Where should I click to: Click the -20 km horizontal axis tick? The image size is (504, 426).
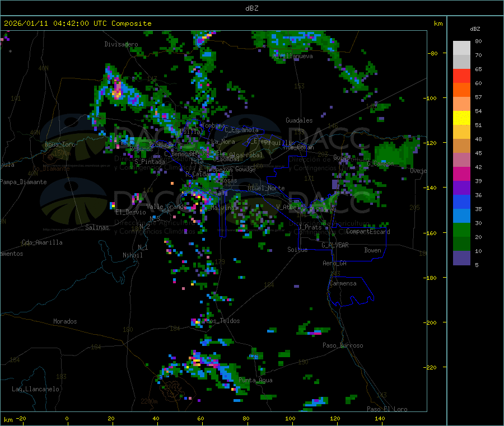coord(21,418)
